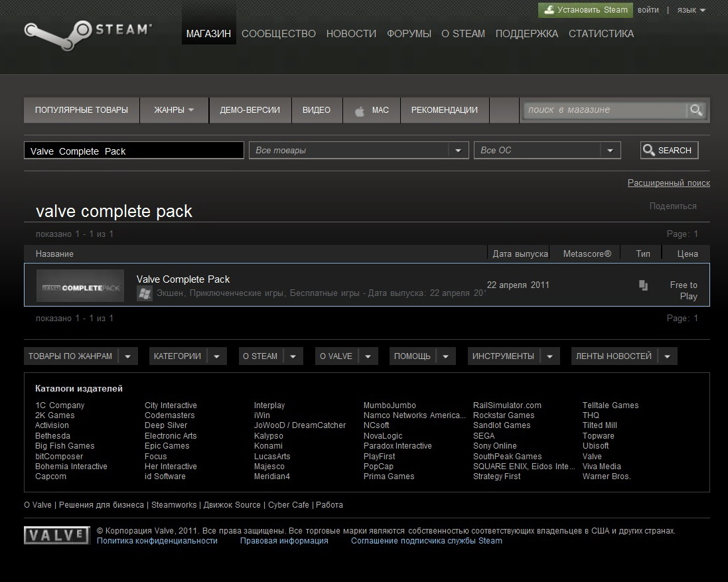Screen dimensions: 728x582
Task: Click Поделиться link
Action: (x=673, y=206)
